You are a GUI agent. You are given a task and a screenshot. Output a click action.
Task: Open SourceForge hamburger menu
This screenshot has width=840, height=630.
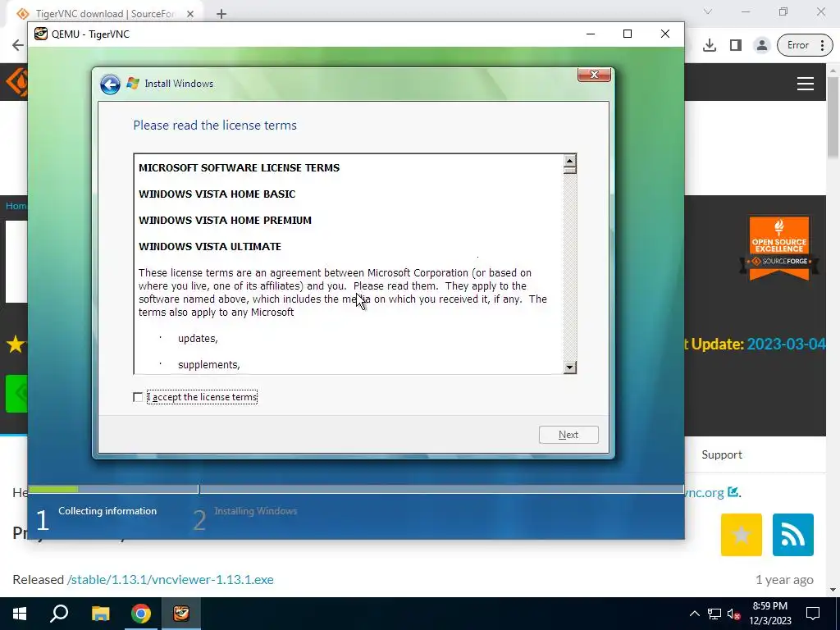[x=806, y=84]
